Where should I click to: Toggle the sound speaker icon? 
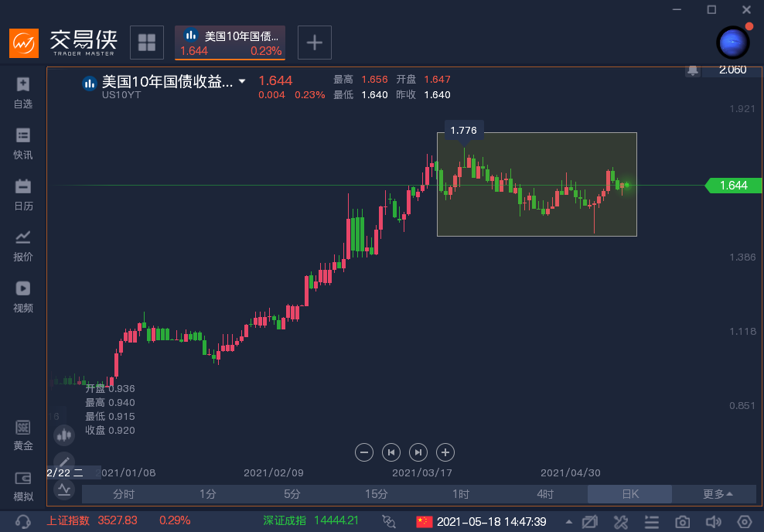click(x=714, y=522)
